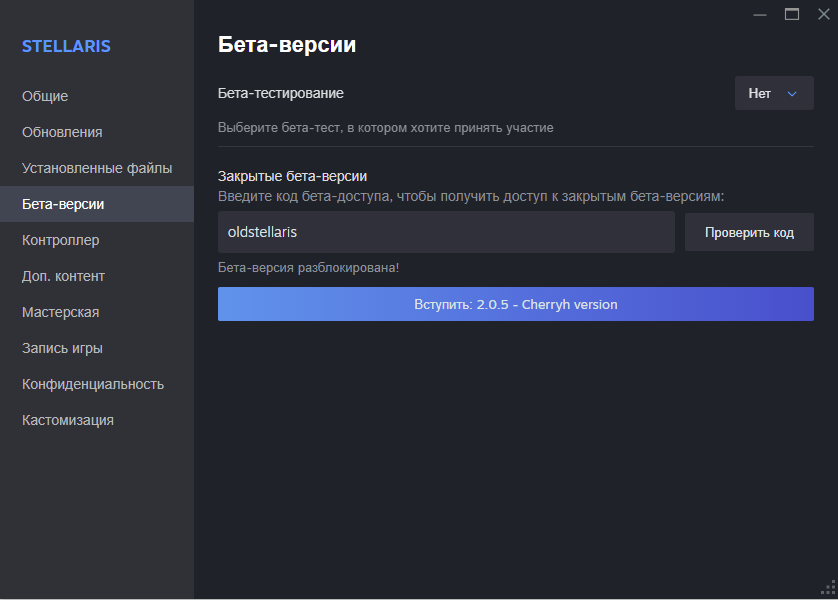838x600 pixels.
Task: Open the Общие settings section
Action: click(x=97, y=96)
